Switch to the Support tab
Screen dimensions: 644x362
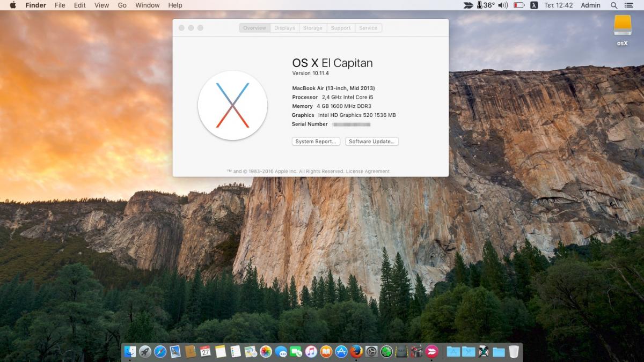pos(340,28)
